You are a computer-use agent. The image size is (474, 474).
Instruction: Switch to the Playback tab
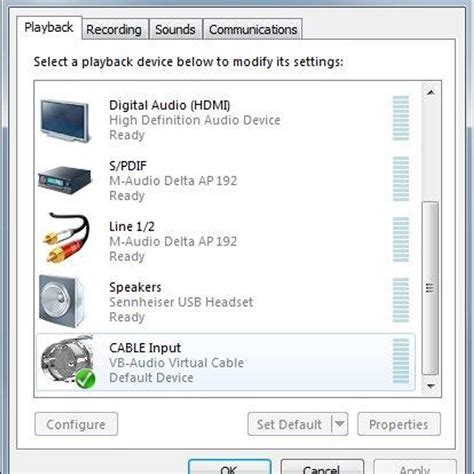49,27
